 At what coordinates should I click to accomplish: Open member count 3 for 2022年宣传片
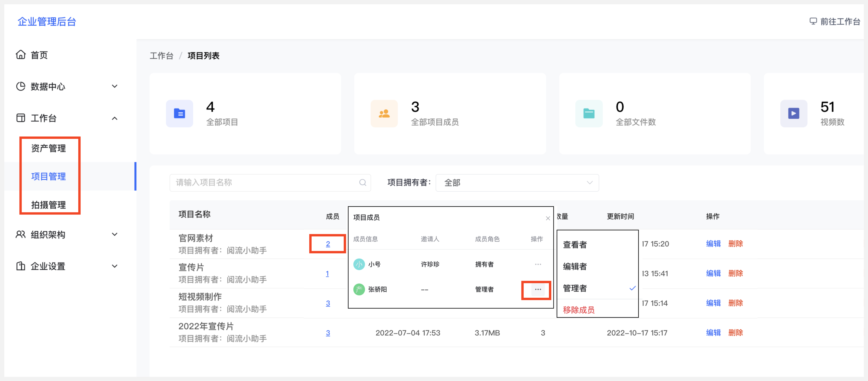[x=328, y=332]
